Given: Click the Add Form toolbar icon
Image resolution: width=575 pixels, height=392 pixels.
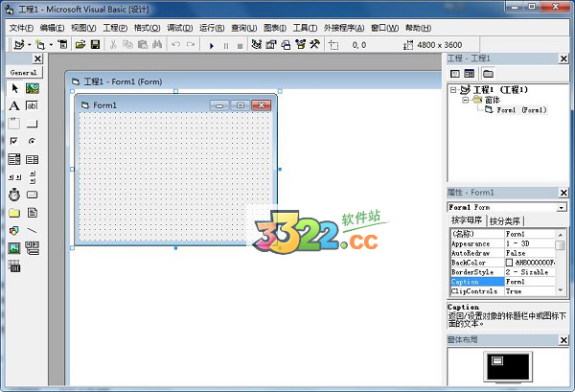Looking at the screenshot, I should click(x=40, y=45).
